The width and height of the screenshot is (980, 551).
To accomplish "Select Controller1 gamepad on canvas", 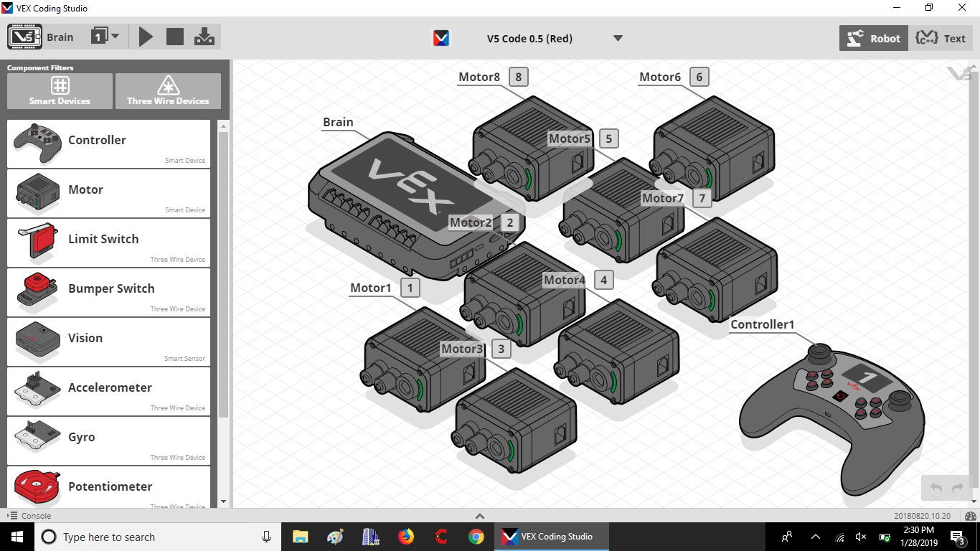I will point(832,420).
